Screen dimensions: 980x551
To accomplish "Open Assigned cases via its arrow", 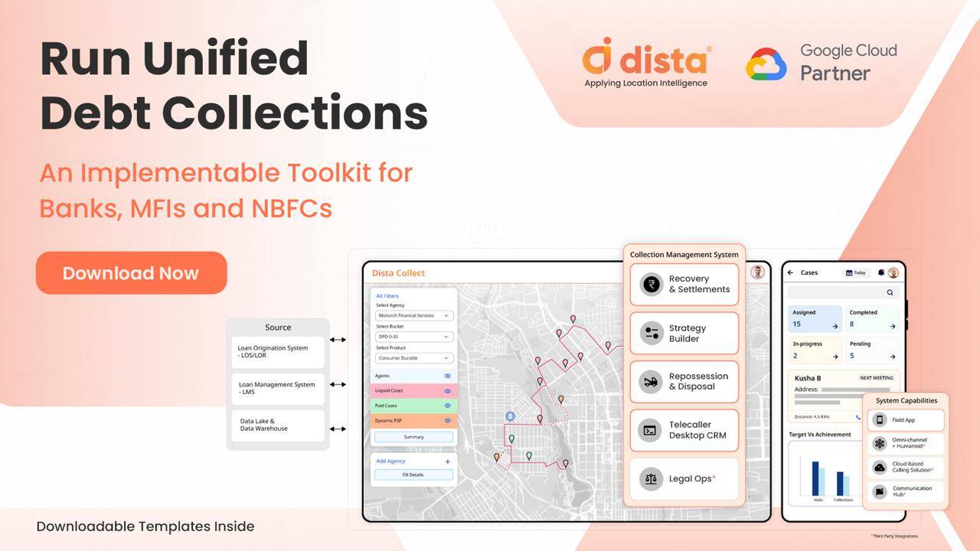I will (835, 326).
